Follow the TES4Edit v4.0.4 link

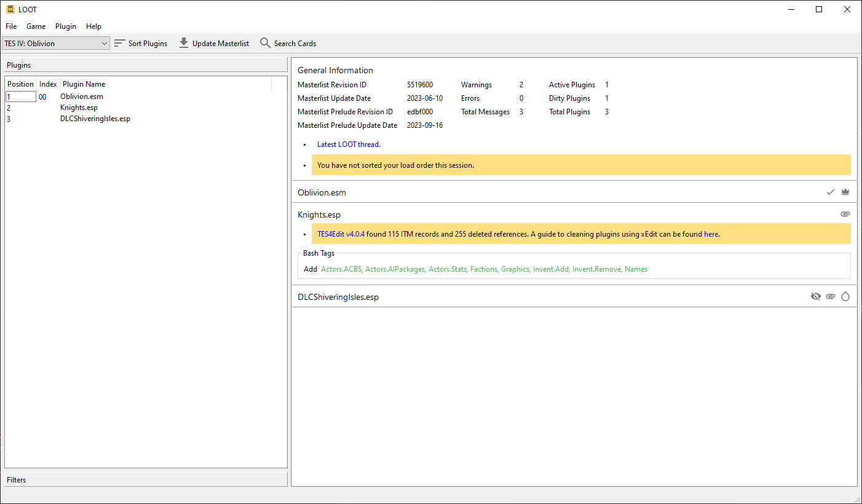[341, 234]
